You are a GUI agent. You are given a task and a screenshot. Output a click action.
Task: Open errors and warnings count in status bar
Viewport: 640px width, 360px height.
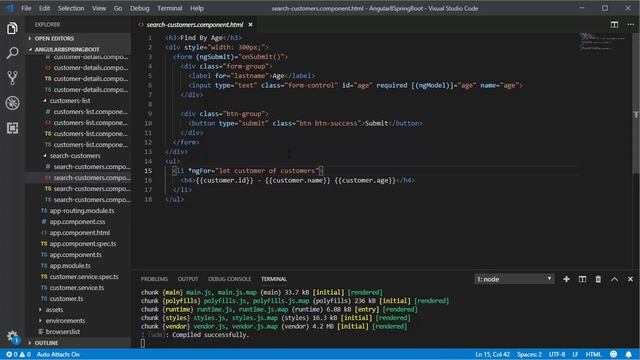18,354
